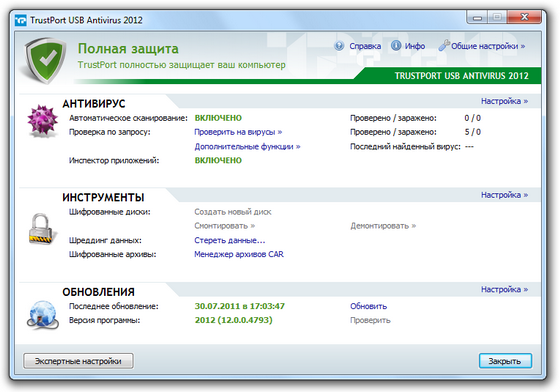Open the Инфо link

coord(415,46)
